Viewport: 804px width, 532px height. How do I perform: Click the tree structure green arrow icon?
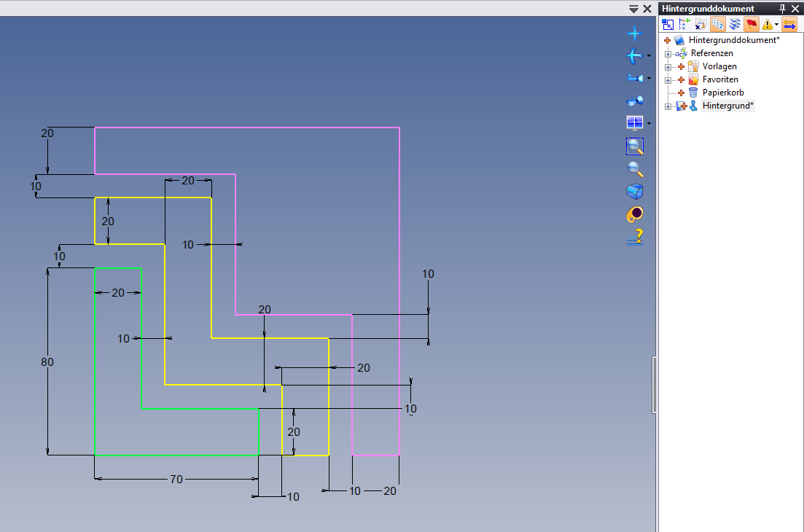point(684,24)
